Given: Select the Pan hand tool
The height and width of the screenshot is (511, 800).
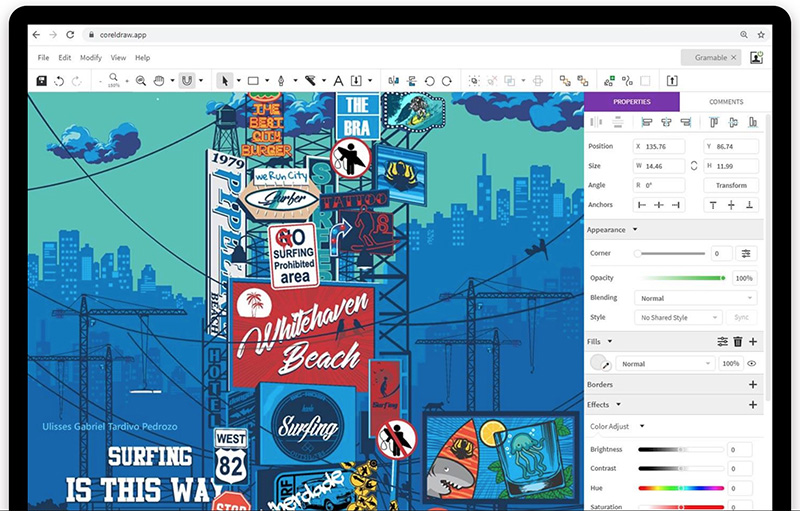Looking at the screenshot, I should click(x=159, y=81).
